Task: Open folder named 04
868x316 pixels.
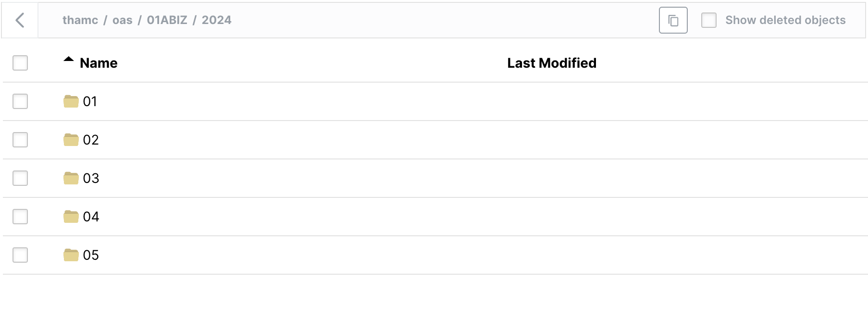Action: pyautogui.click(x=91, y=217)
